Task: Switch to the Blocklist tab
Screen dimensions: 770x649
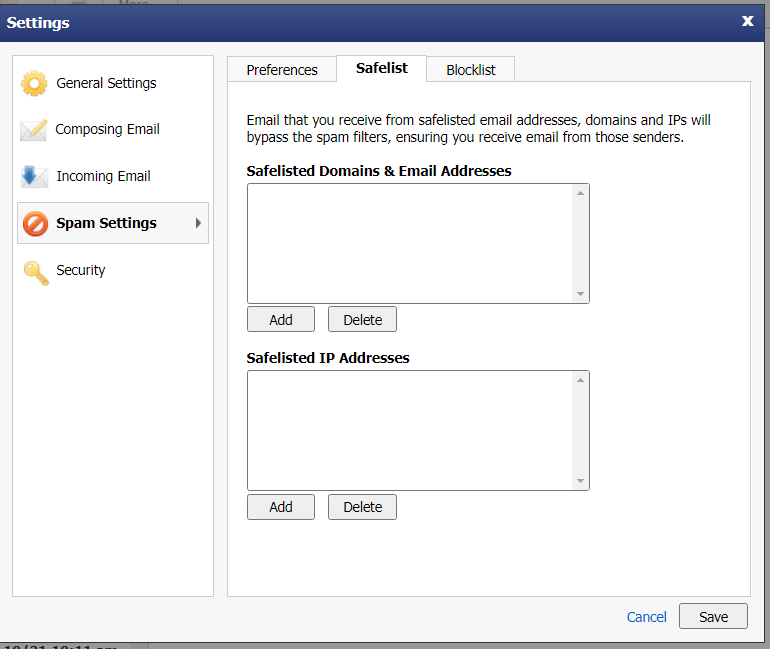Action: coord(470,70)
